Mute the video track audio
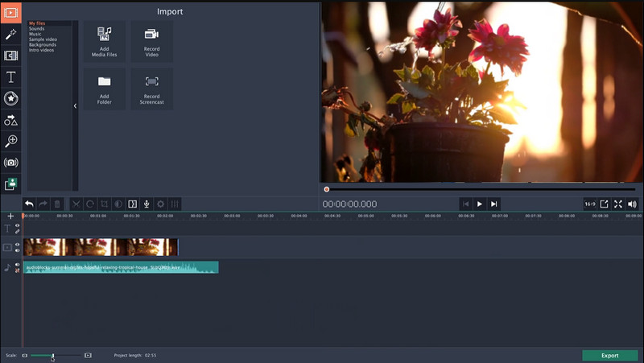The height and width of the screenshot is (363, 644). click(x=17, y=250)
